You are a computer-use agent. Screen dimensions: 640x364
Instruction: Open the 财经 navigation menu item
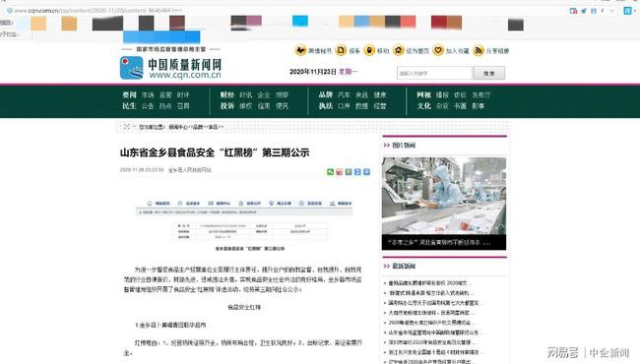tap(227, 94)
